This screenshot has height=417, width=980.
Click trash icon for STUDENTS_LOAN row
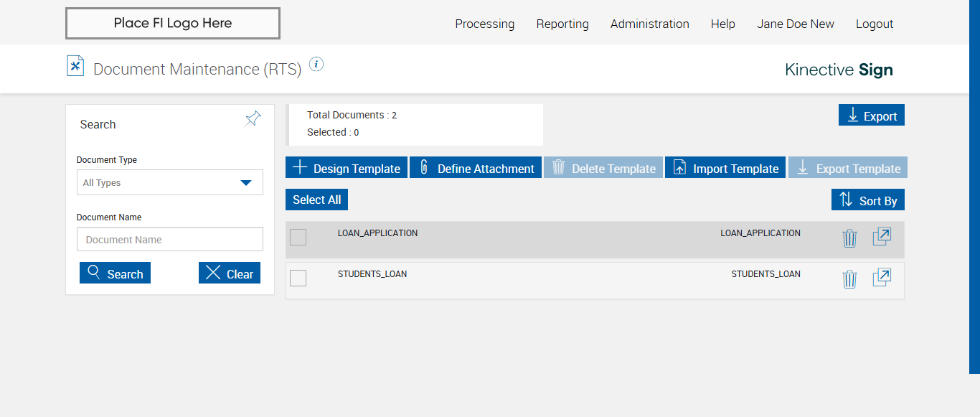[849, 279]
